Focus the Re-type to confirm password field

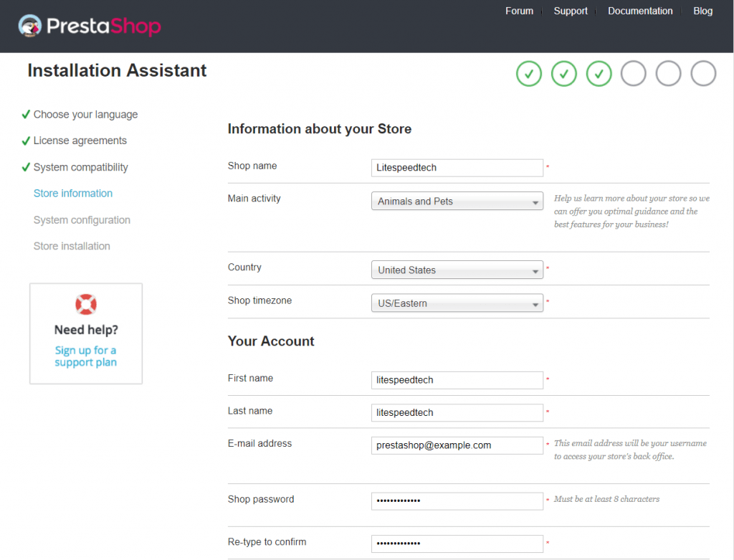(x=457, y=544)
